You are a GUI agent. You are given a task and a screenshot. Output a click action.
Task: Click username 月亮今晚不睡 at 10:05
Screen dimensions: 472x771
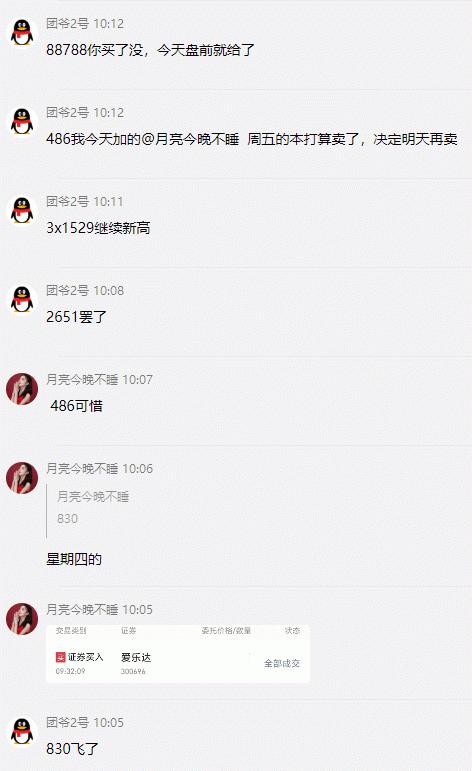click(x=82, y=610)
